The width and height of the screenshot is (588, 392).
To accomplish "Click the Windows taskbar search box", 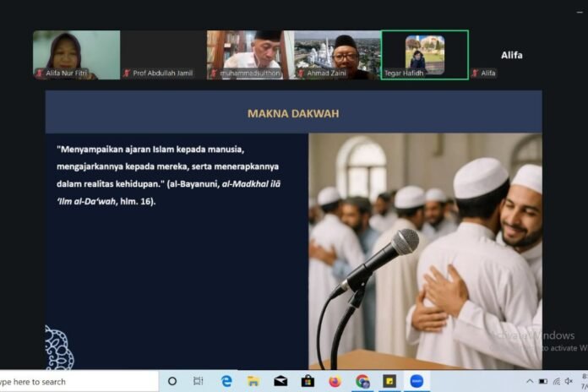I will pos(79,382).
